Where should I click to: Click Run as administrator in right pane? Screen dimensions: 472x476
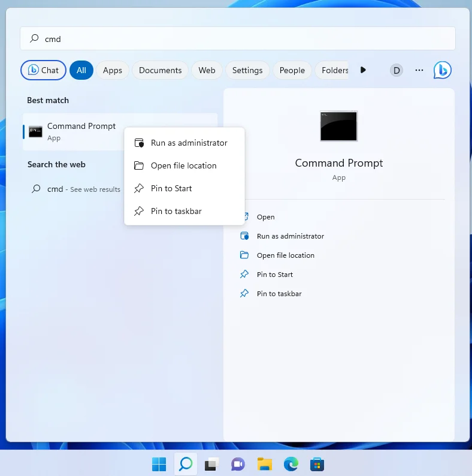(x=290, y=236)
